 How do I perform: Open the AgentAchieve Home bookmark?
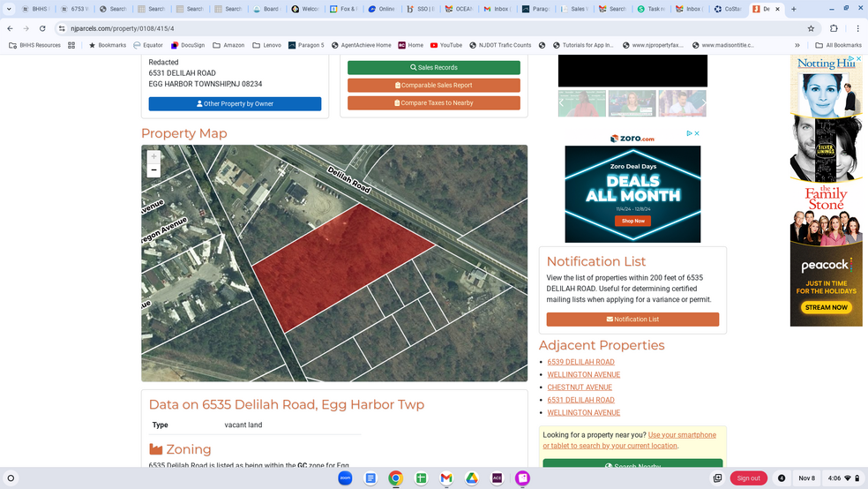pos(361,45)
